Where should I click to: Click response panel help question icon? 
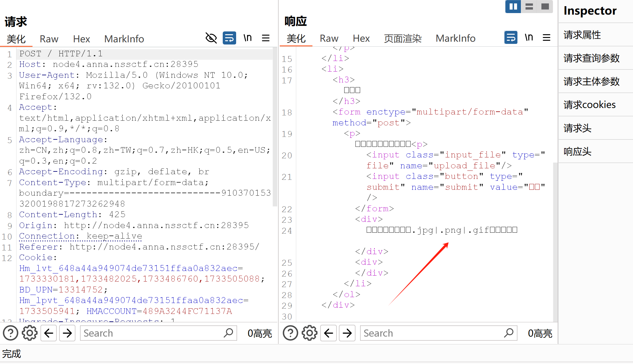point(290,333)
